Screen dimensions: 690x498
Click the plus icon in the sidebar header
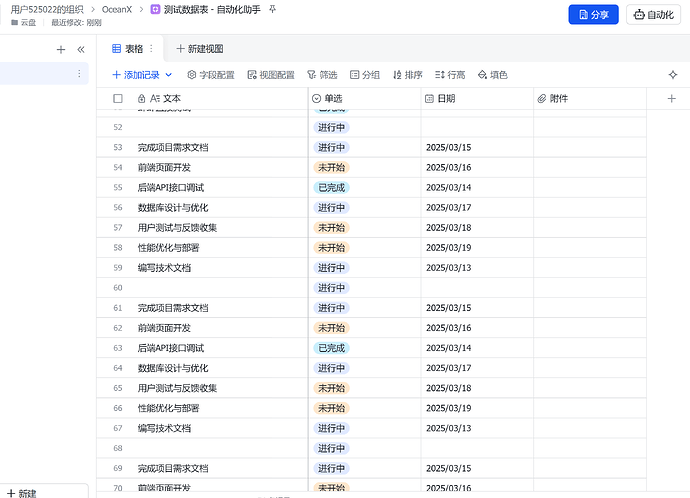[x=61, y=49]
